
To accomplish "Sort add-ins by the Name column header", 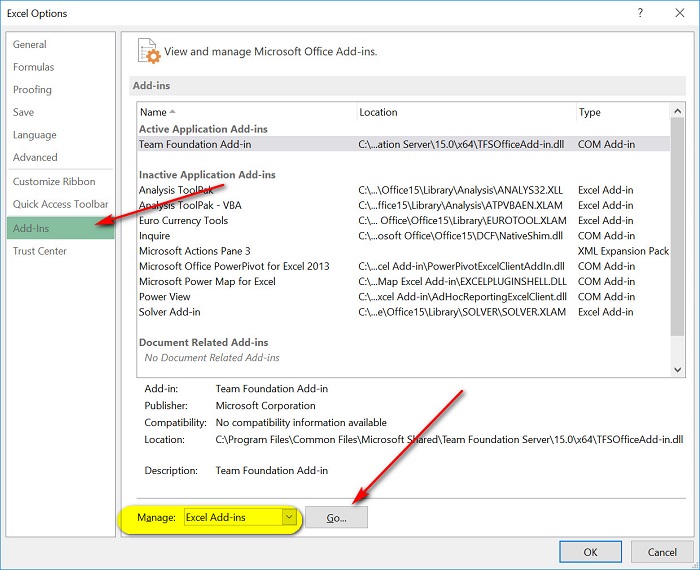I will [153, 112].
